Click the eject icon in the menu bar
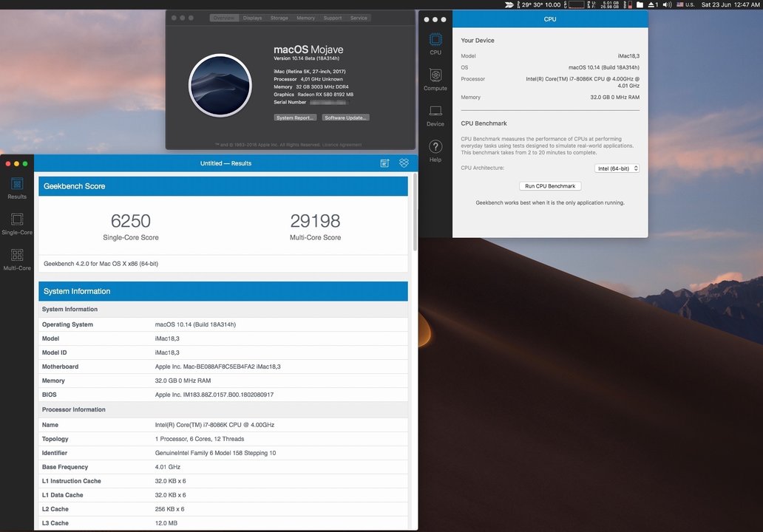Screen dimensions: 763x532 [653, 4]
